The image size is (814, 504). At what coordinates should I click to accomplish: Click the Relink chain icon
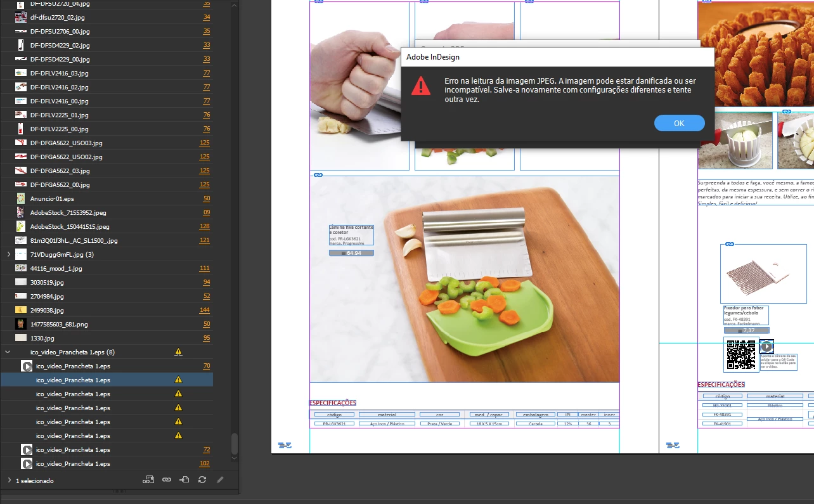(167, 480)
